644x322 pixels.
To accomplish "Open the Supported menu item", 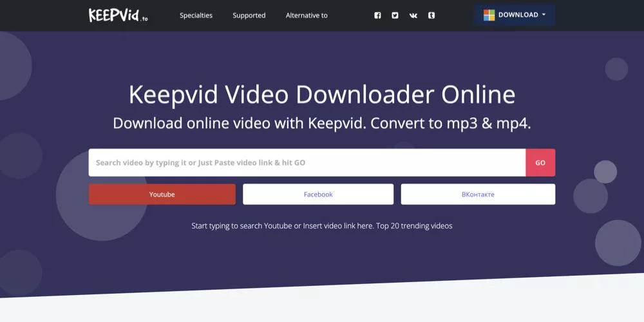I will (249, 15).
